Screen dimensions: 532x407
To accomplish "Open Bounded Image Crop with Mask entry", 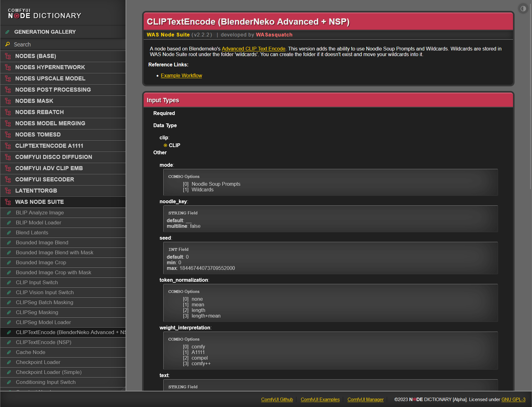I will (63, 272).
